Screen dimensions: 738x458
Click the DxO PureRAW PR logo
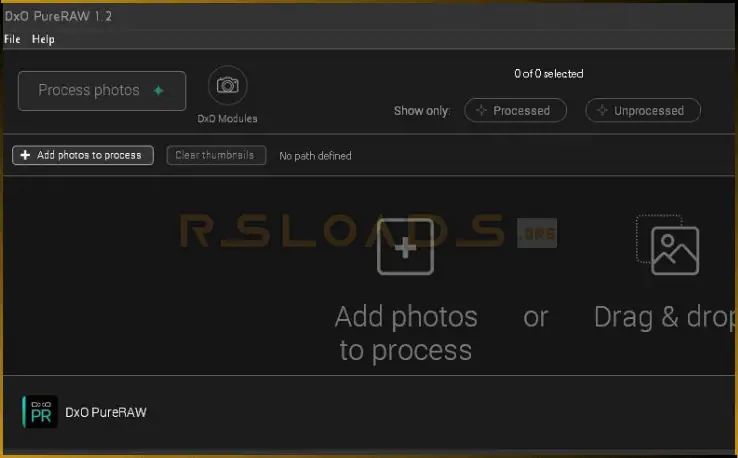click(40, 412)
